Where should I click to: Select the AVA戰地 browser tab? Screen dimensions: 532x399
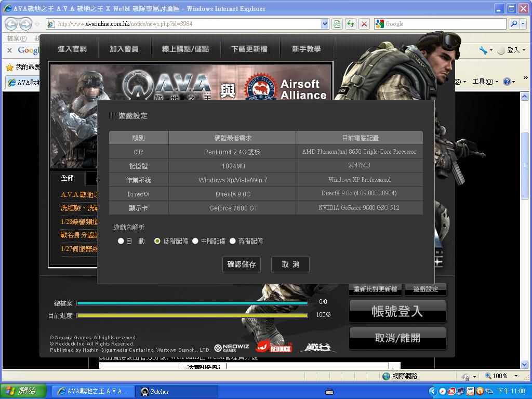coord(23,82)
